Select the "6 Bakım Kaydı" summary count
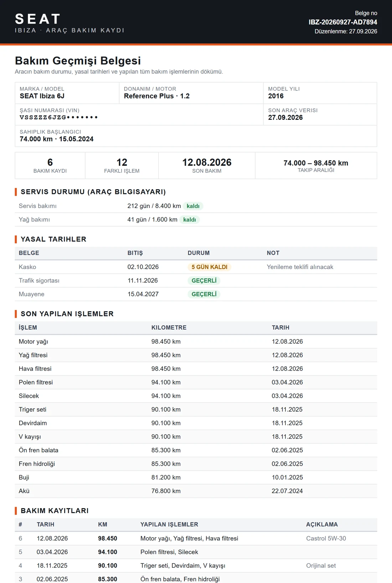The width and height of the screenshot is (392, 583). (50, 166)
